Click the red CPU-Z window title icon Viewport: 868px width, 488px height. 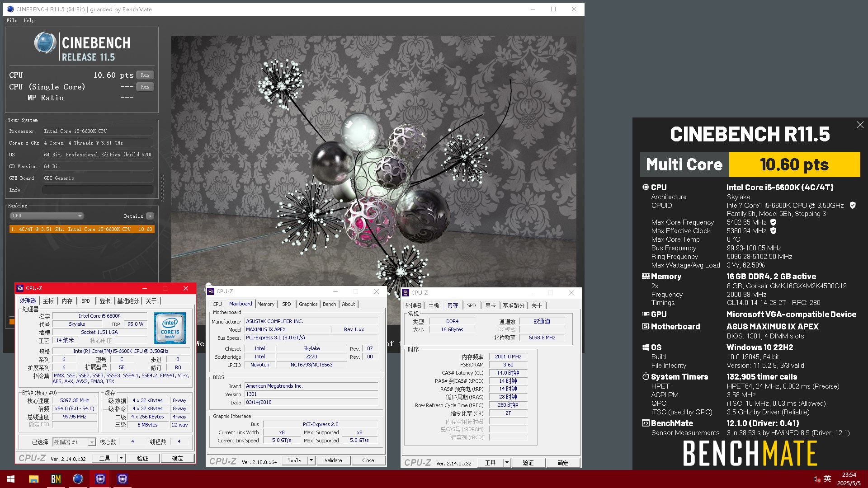(x=20, y=288)
